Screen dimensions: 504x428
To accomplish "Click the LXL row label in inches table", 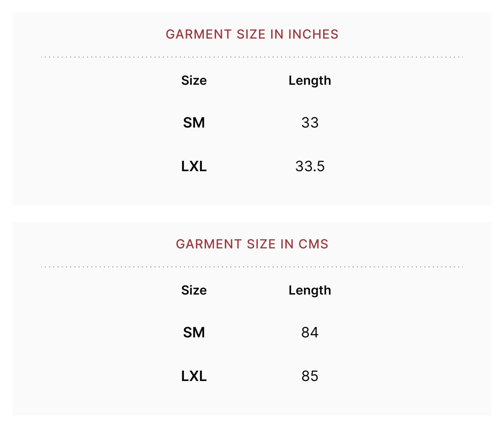I will point(194,166).
